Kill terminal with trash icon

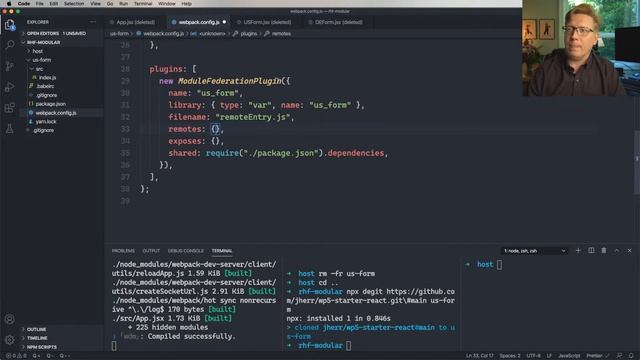(604, 251)
